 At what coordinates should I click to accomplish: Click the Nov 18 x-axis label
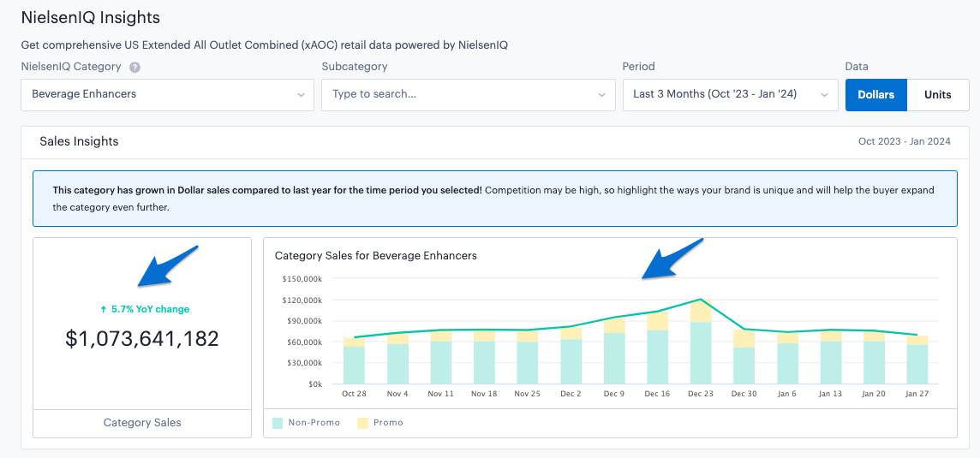[x=484, y=395]
